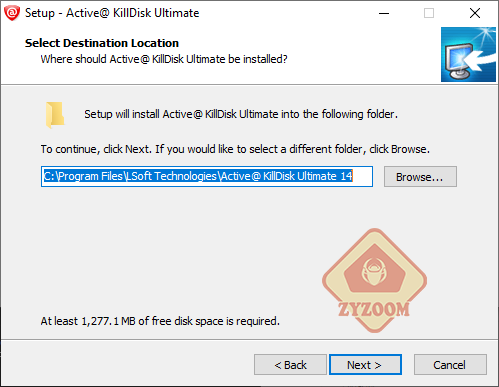Click the free disk space requirement text
The height and width of the screenshot is (387, 499).
point(160,321)
